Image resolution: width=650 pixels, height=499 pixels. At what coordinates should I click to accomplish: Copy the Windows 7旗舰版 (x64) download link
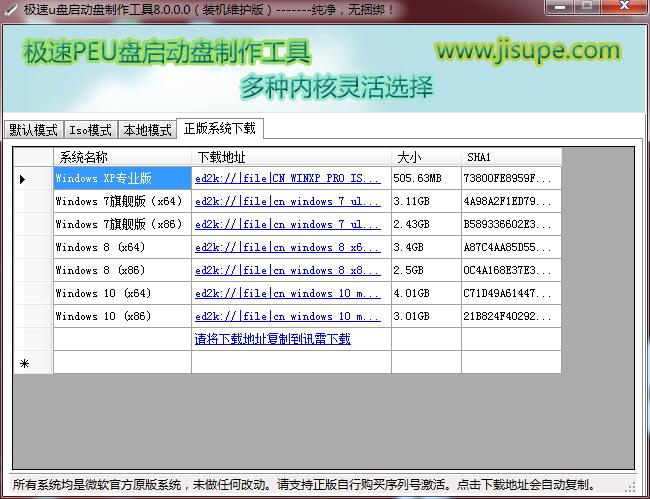pos(288,201)
